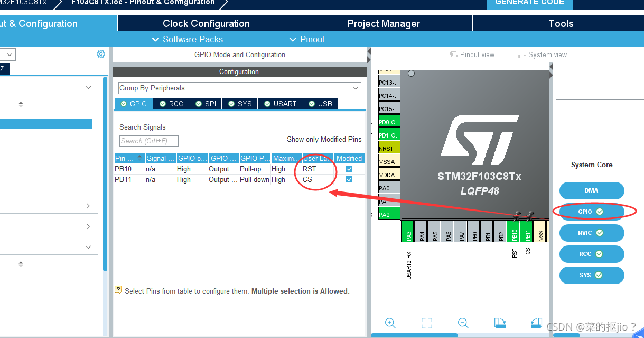Click the VDDA pin on the chip
Viewport: 644px width, 338px height.
point(389,175)
